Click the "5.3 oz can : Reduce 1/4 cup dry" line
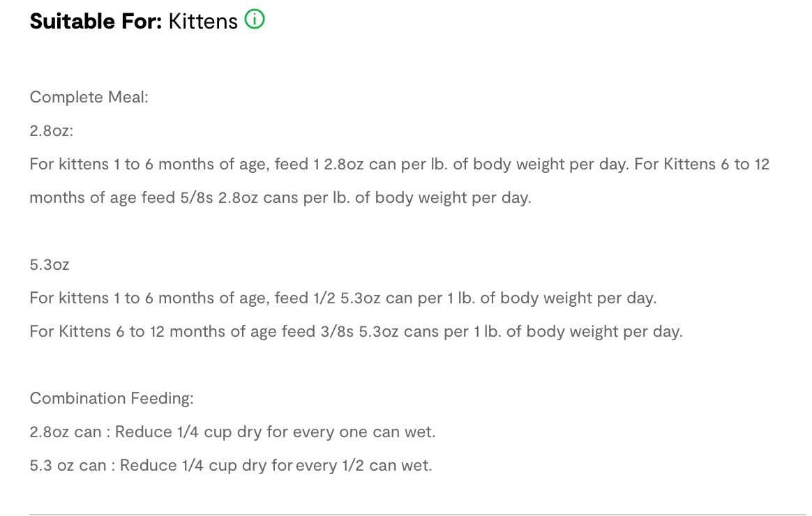 pyautogui.click(x=230, y=465)
